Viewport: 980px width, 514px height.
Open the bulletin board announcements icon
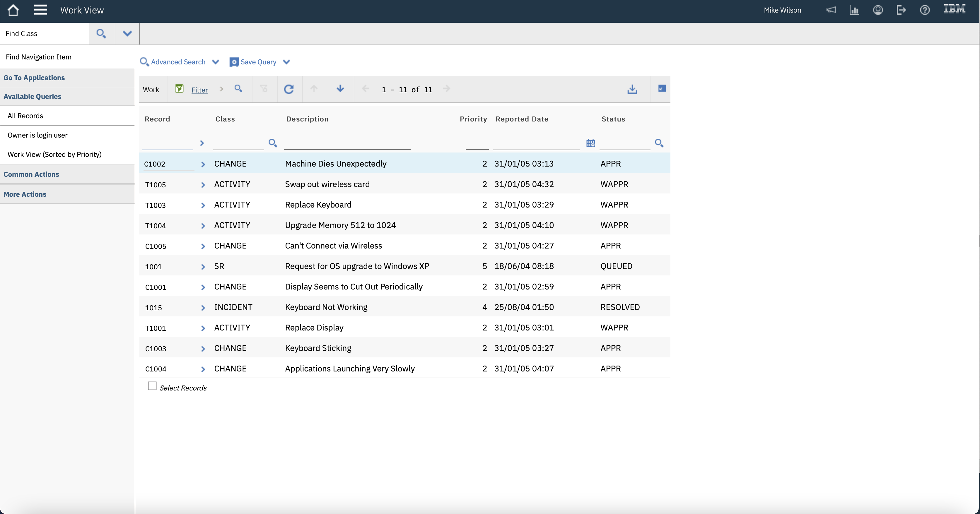click(x=831, y=10)
